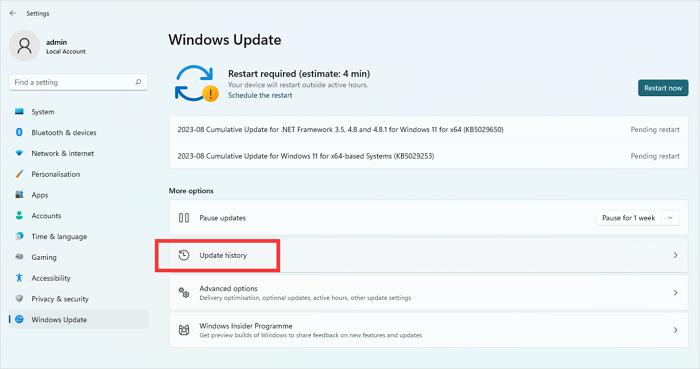Select the System monitor icon

pyautogui.click(x=19, y=112)
